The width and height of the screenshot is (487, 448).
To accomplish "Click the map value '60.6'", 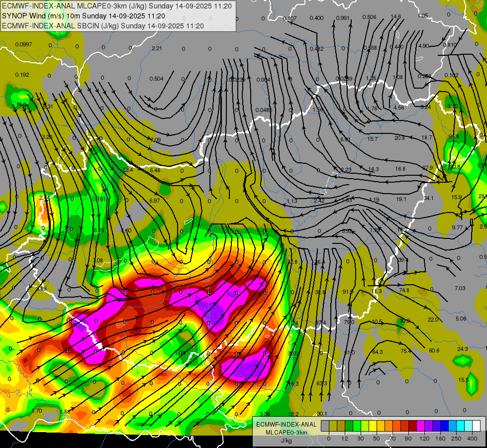I will pyautogui.click(x=434, y=350).
